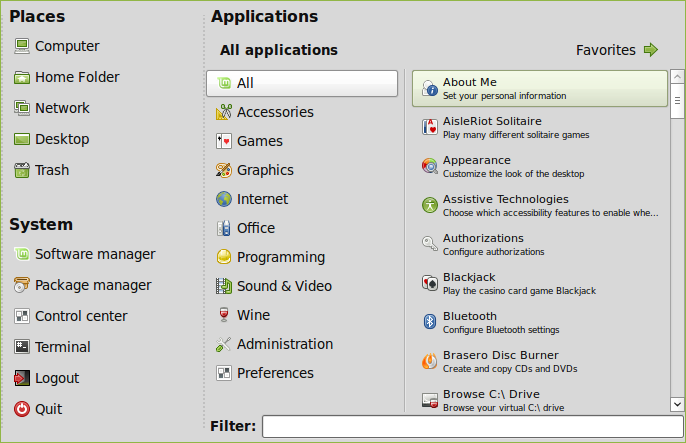Open AisleRiot Solitaire game

540,127
